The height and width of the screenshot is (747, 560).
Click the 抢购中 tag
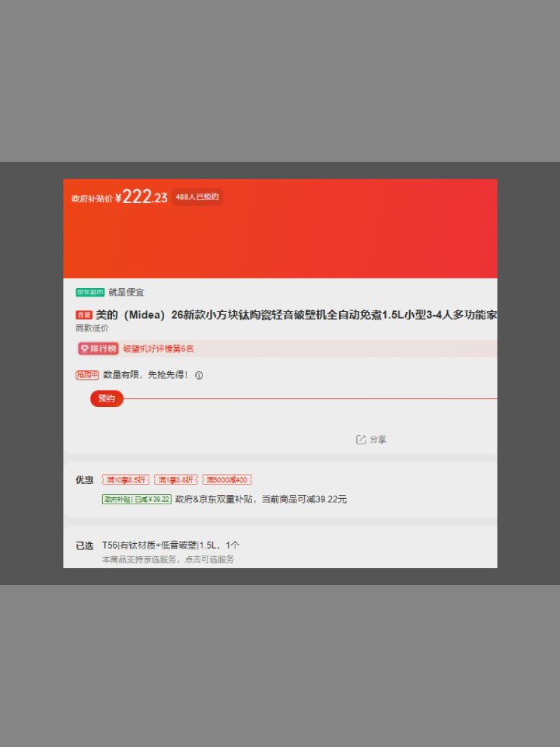[x=87, y=375]
